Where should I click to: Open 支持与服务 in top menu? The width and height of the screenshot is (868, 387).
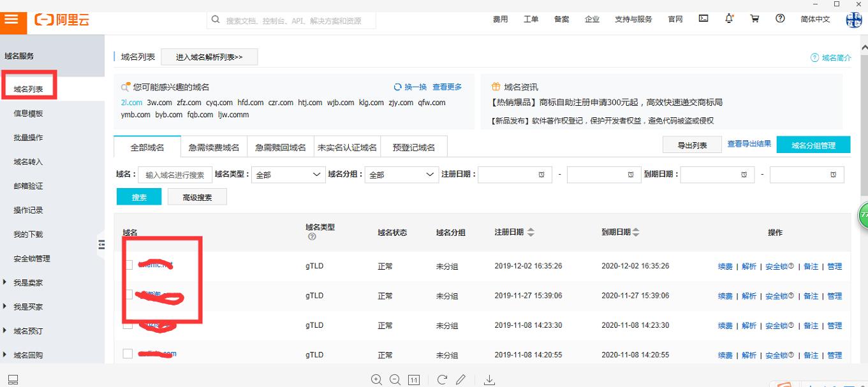[633, 19]
